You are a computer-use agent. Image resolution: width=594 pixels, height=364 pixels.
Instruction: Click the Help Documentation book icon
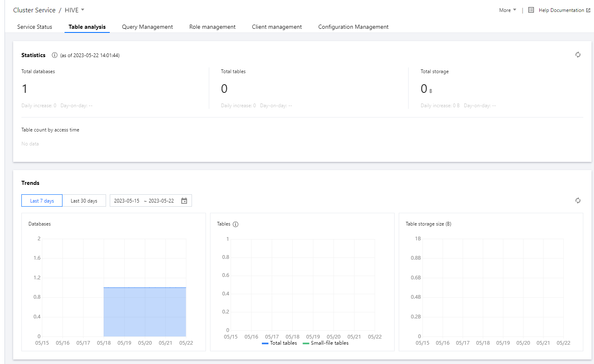click(x=531, y=10)
